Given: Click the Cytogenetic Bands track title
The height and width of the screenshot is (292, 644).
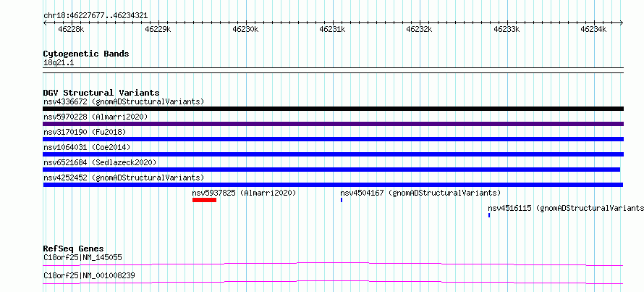Looking at the screenshot, I should point(86,54).
